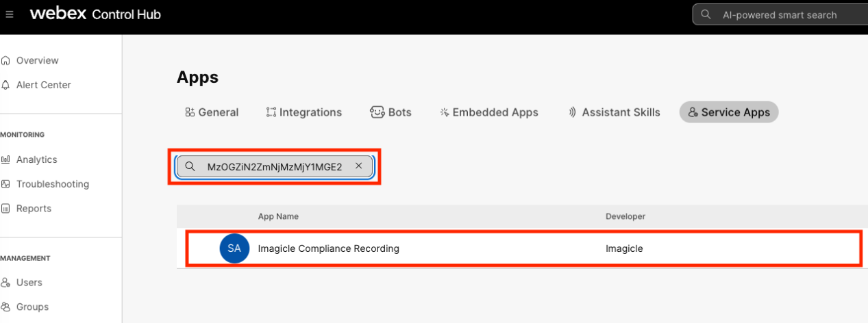Go to Analytics in Monitoring section
Image resolution: width=868 pixels, height=323 pixels.
coord(36,159)
